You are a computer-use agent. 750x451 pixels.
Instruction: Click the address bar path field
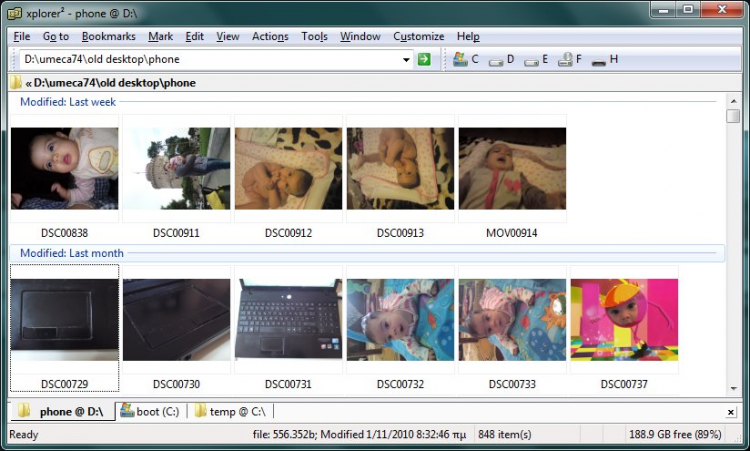click(210, 59)
